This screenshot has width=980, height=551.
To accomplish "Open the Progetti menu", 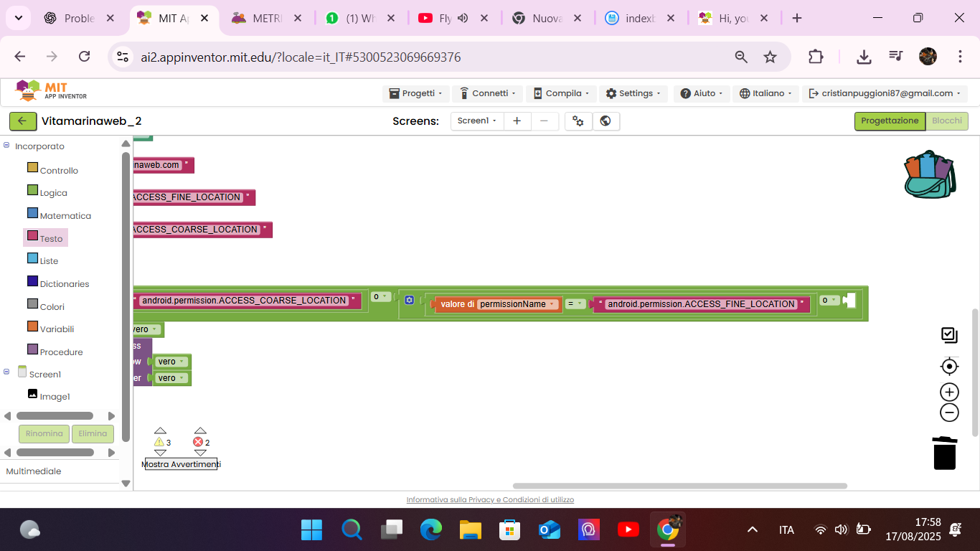I will coord(415,93).
